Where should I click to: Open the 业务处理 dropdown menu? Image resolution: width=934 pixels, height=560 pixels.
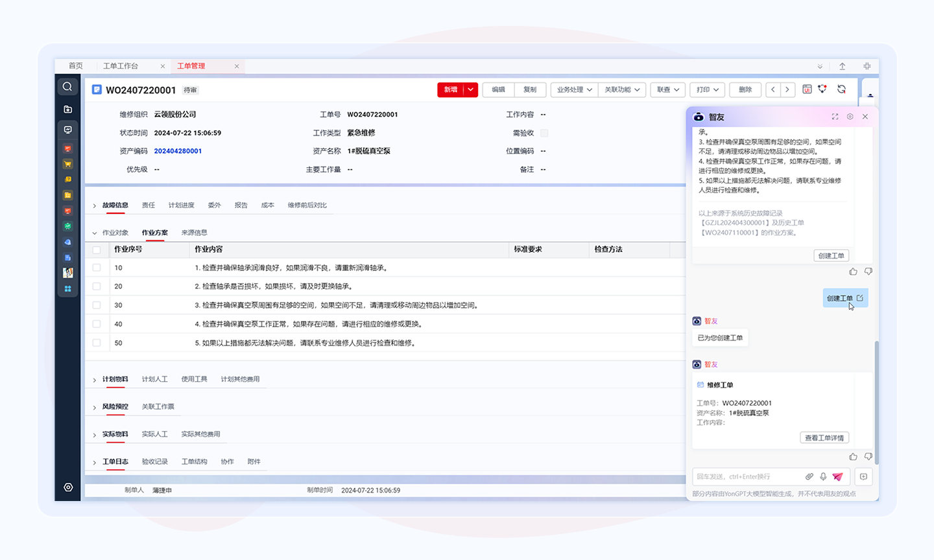574,89
